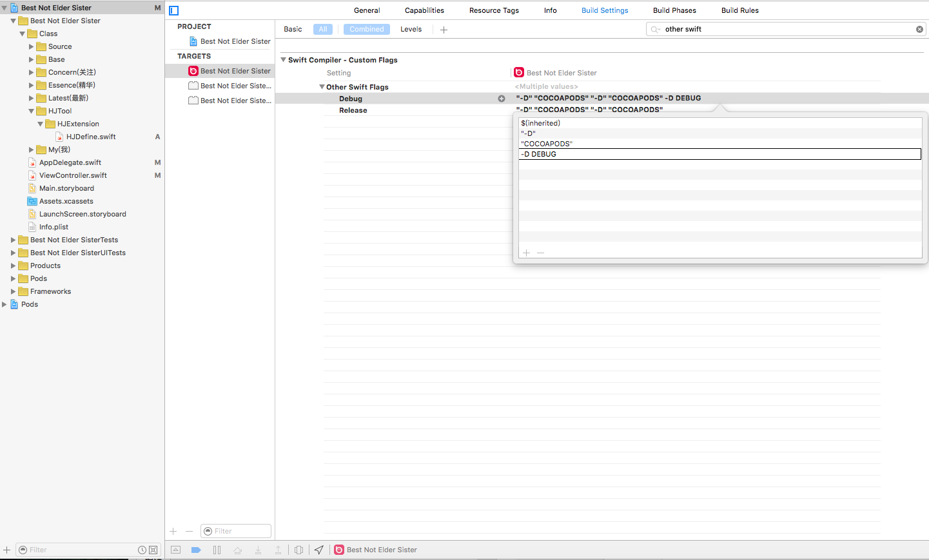The width and height of the screenshot is (929, 560).
Task: Add a new target with plus button
Action: point(173,531)
